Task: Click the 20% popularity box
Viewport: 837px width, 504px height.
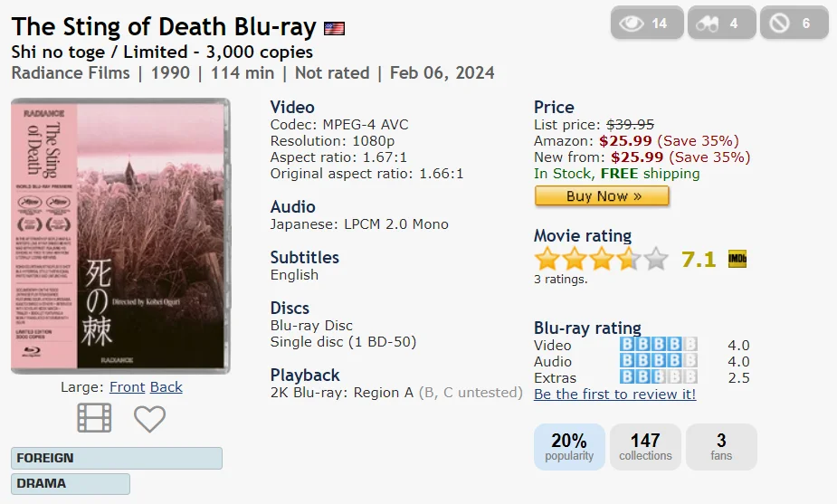Action: pos(569,447)
